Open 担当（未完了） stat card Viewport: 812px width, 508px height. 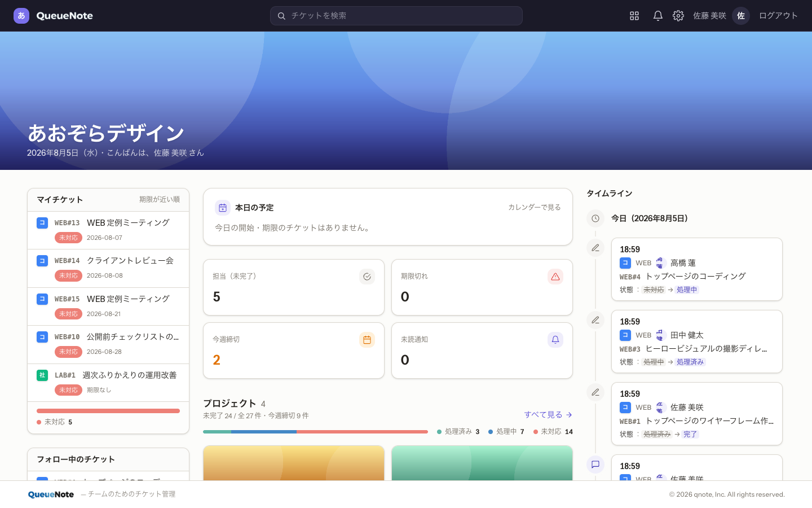(x=294, y=287)
